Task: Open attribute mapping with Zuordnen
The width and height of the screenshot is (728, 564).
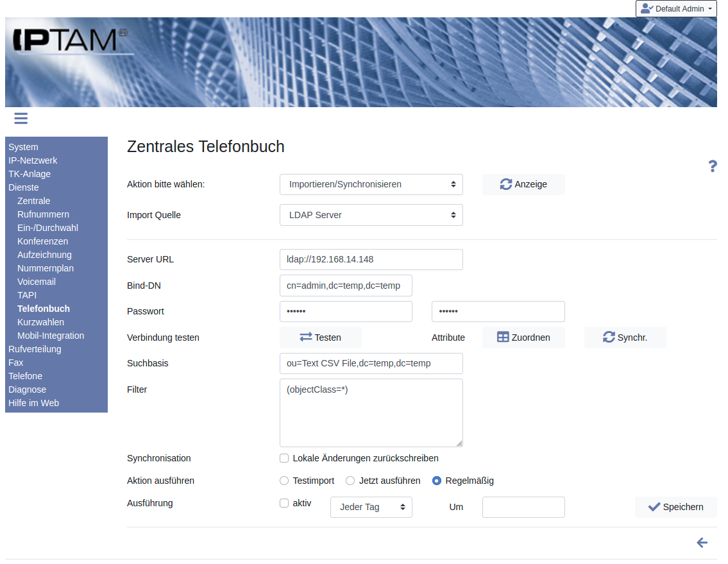Action: [x=523, y=338]
